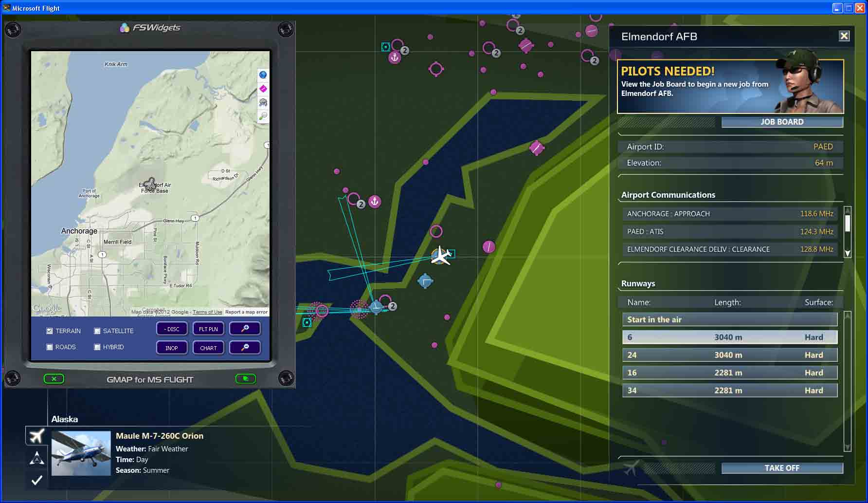Zoom out using lower magnifier button in GMAP
This screenshot has height=503, width=868.
[x=245, y=348]
